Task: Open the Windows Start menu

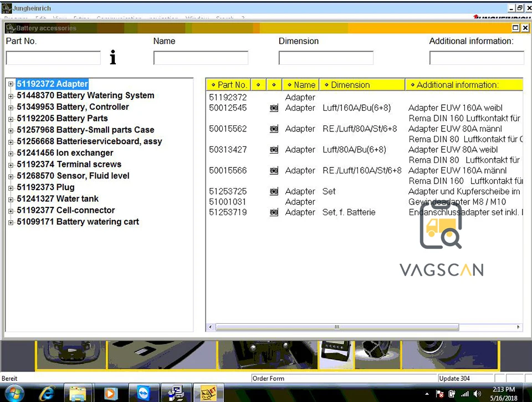Action: [x=14, y=393]
